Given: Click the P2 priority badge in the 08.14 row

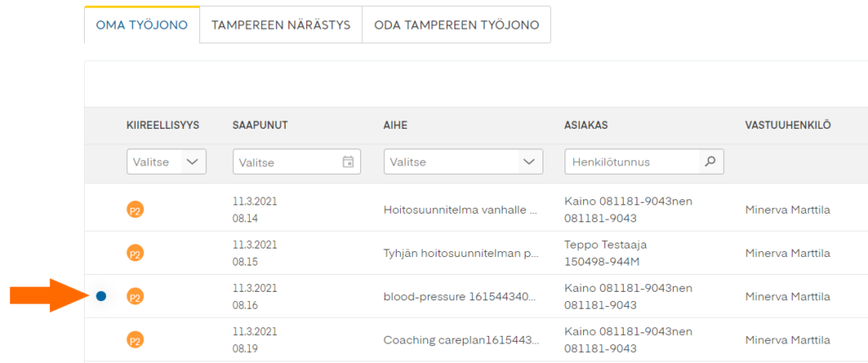Looking at the screenshot, I should pyautogui.click(x=135, y=209).
